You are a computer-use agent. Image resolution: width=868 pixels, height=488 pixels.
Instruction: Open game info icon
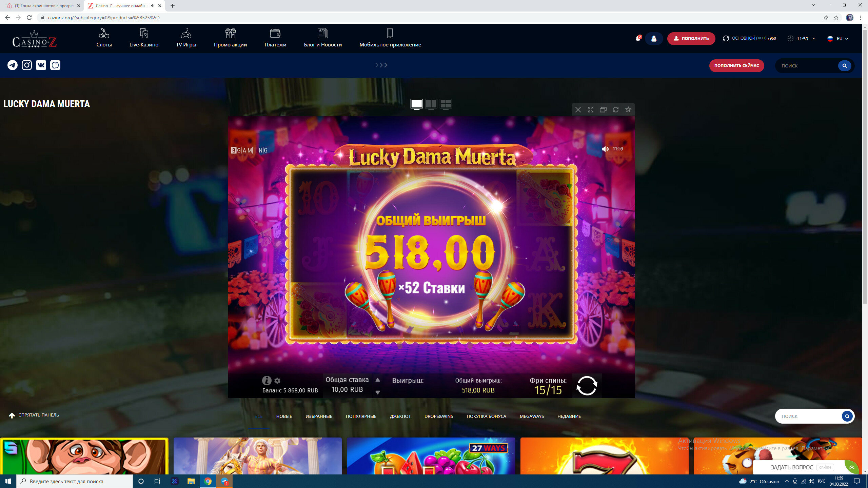(267, 380)
